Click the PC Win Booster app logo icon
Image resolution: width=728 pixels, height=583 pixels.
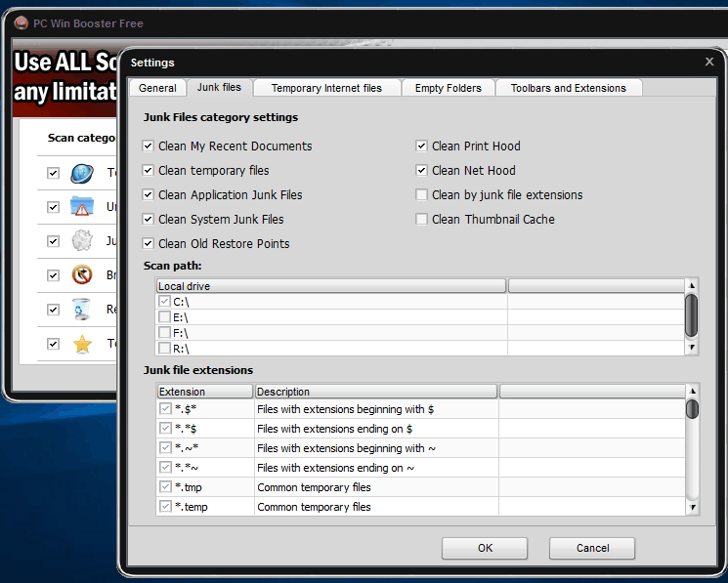pos(21,22)
